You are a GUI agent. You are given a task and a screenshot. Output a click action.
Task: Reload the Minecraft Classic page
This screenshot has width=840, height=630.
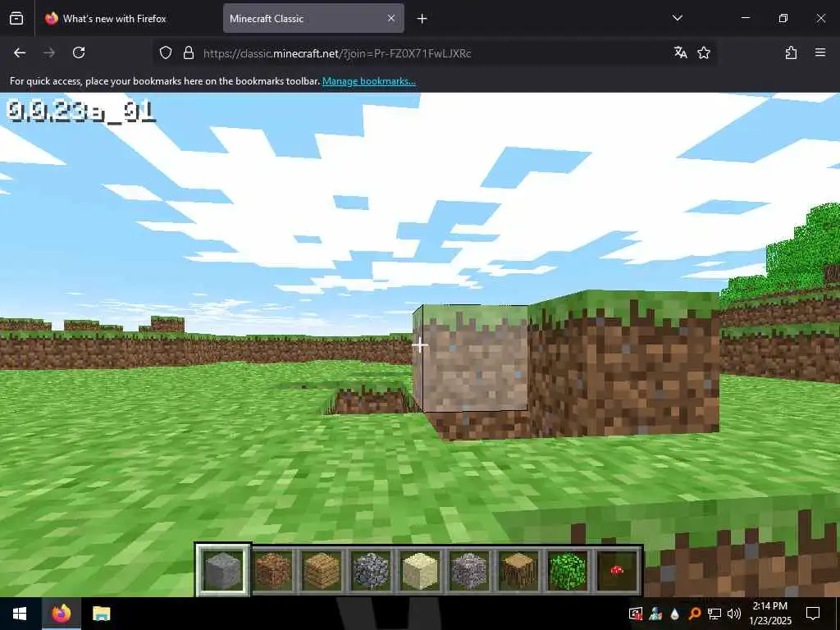coord(79,52)
